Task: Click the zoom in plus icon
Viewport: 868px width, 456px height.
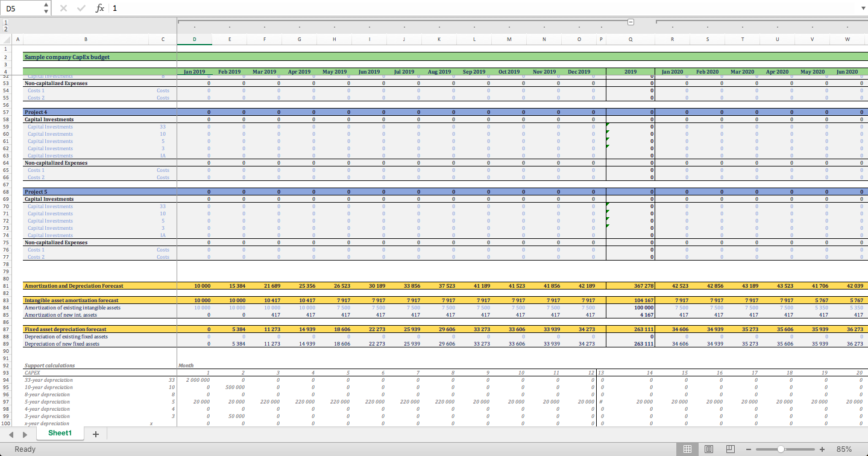Action: coord(822,449)
